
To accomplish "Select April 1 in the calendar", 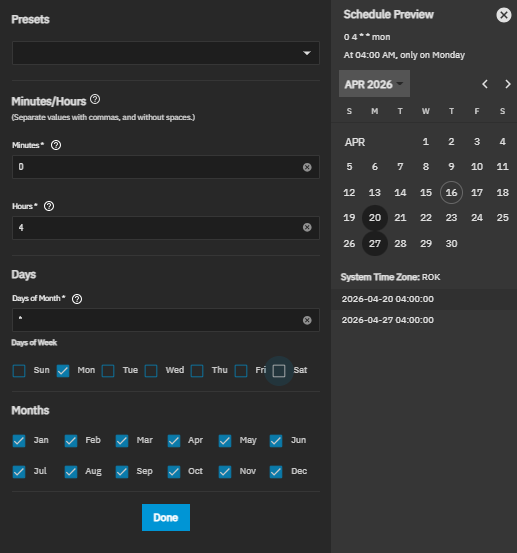I will point(426,142).
